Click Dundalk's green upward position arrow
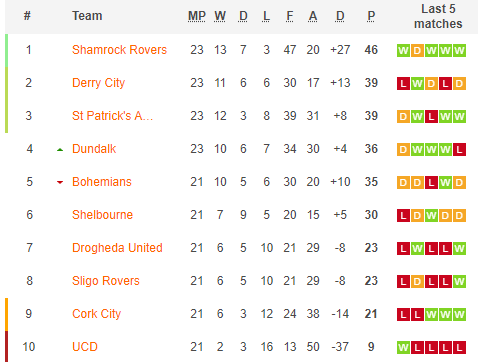Screen dimensions: 478x362 tap(60, 150)
